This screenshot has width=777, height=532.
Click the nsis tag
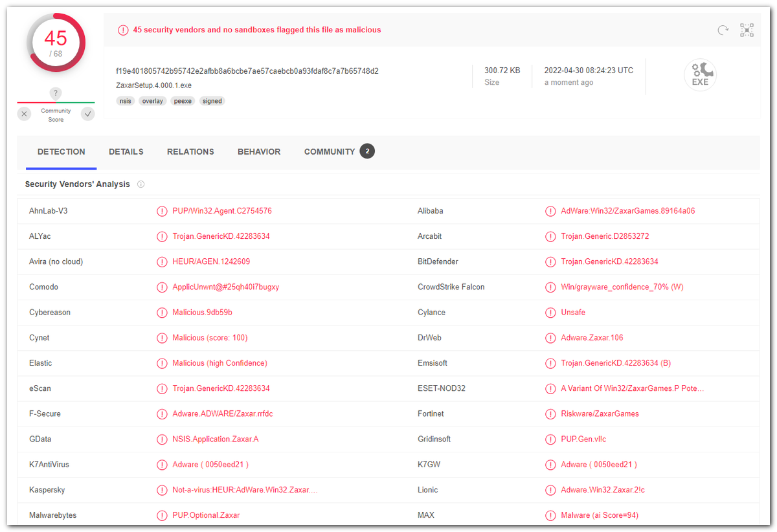[x=125, y=101]
